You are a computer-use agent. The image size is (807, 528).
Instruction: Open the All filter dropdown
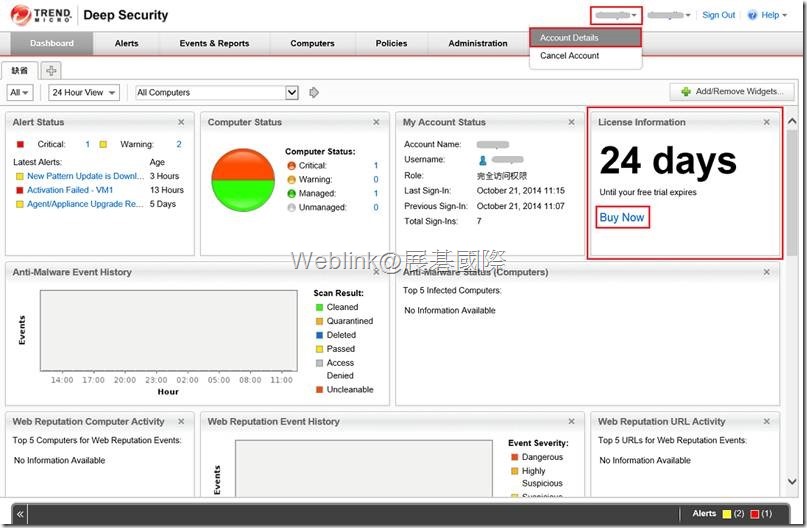(x=20, y=93)
